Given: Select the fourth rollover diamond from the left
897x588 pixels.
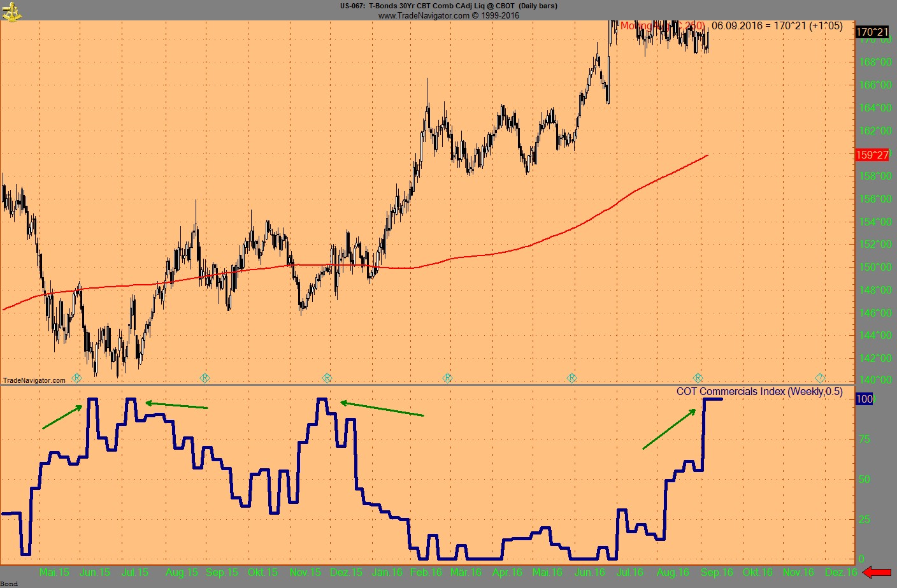Looking at the screenshot, I should point(447,378).
